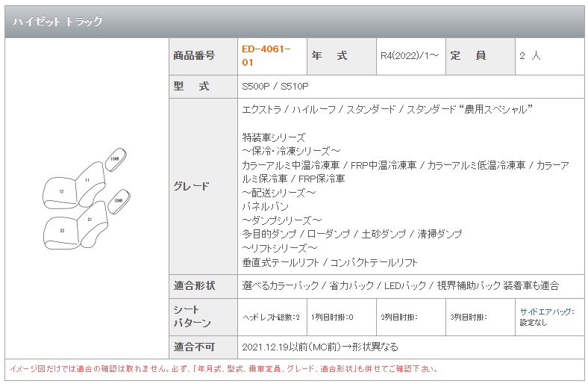Viewport: 588px width, 384px height.
Task: Select the red イメージ図だけでは warning note
Action: click(224, 369)
